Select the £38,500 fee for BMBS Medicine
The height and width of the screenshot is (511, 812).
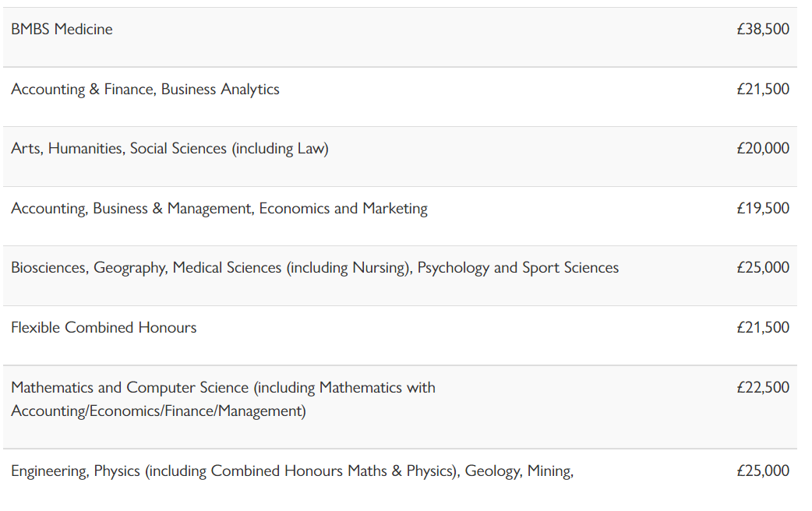pos(762,30)
